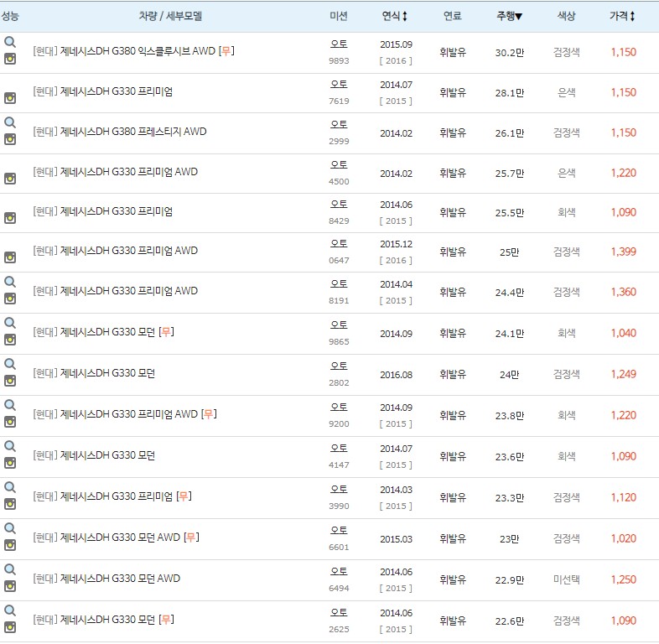Open camera icon for the 2016.08 car
The height and width of the screenshot is (644, 659).
[10, 381]
